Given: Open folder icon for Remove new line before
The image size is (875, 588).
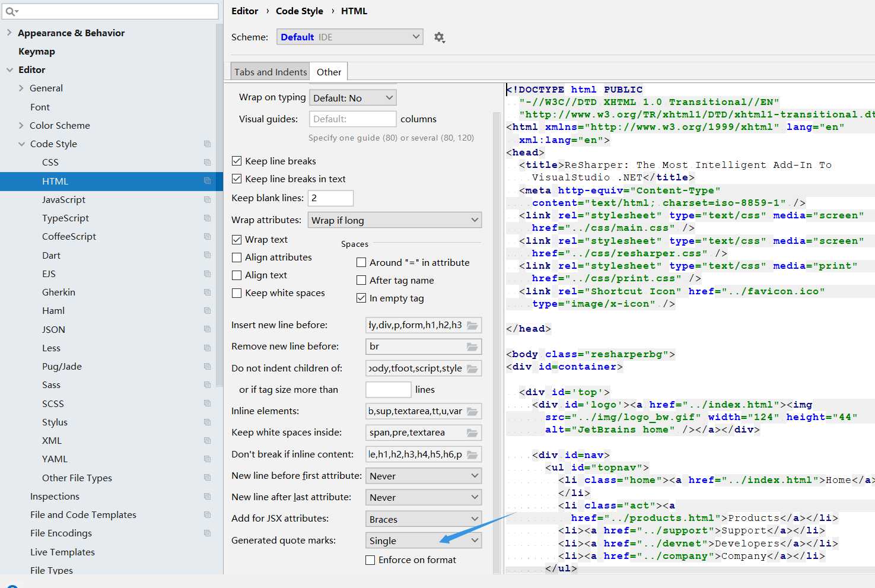Looking at the screenshot, I should [x=472, y=347].
